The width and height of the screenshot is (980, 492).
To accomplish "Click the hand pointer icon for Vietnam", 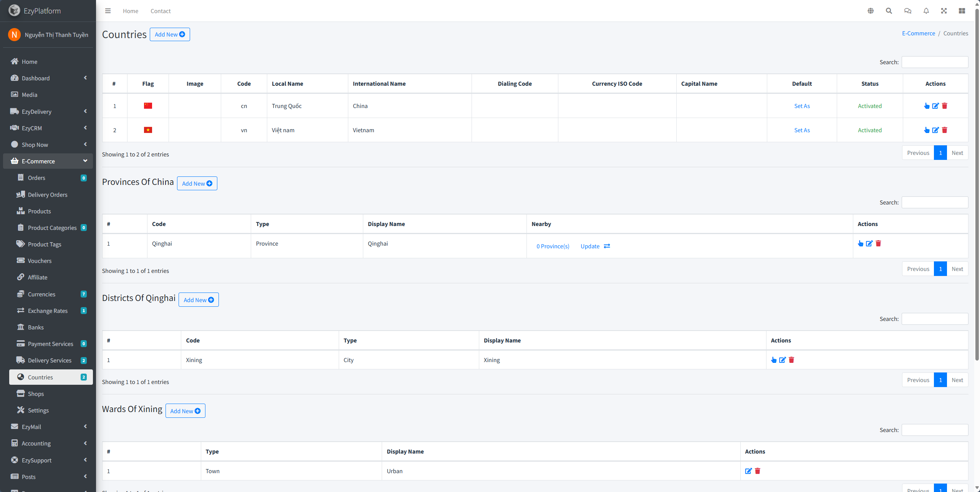I will tap(927, 130).
